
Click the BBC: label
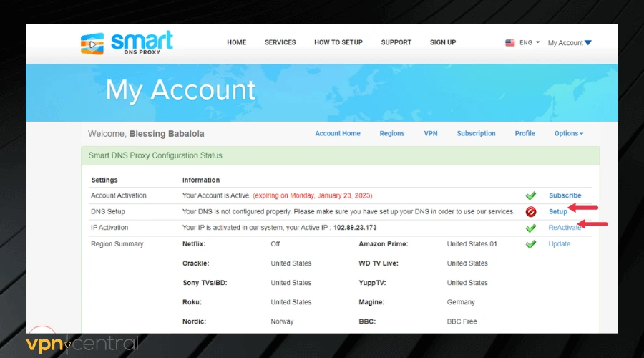[x=367, y=321]
